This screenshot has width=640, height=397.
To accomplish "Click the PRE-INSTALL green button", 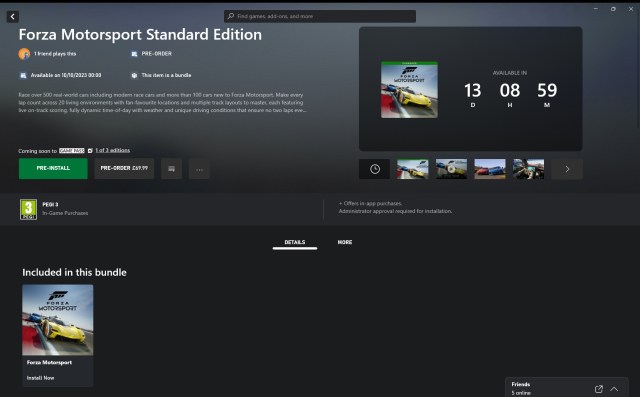I will click(53, 168).
